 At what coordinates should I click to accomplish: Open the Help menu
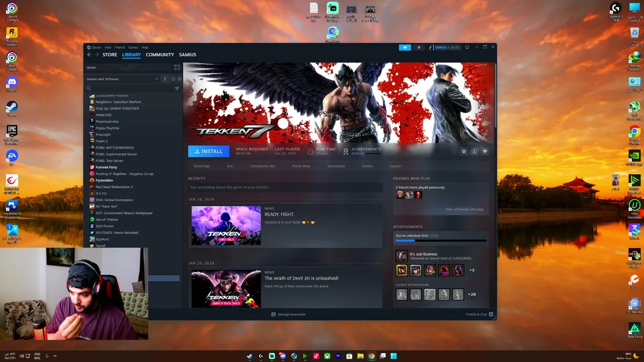coord(145,47)
